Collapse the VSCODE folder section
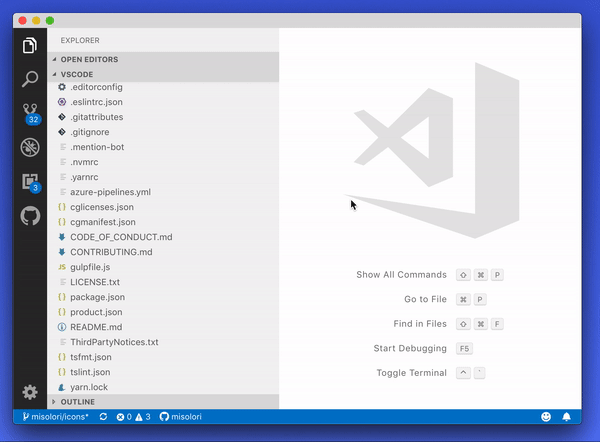The image size is (600, 442). [163, 74]
